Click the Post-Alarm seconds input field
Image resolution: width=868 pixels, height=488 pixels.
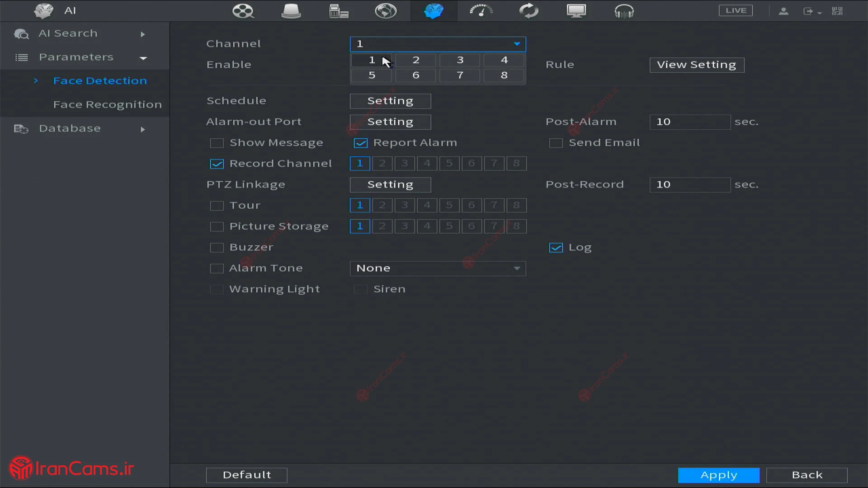point(689,122)
